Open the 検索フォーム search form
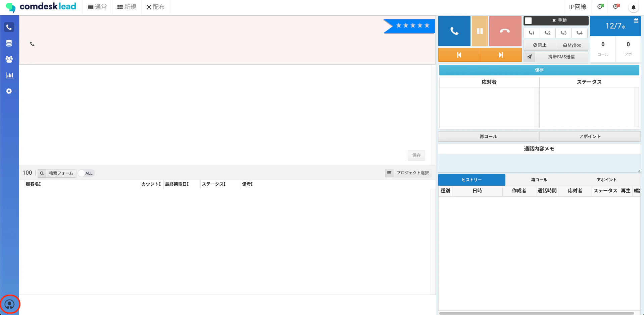Image resolution: width=644 pixels, height=315 pixels. (61, 173)
